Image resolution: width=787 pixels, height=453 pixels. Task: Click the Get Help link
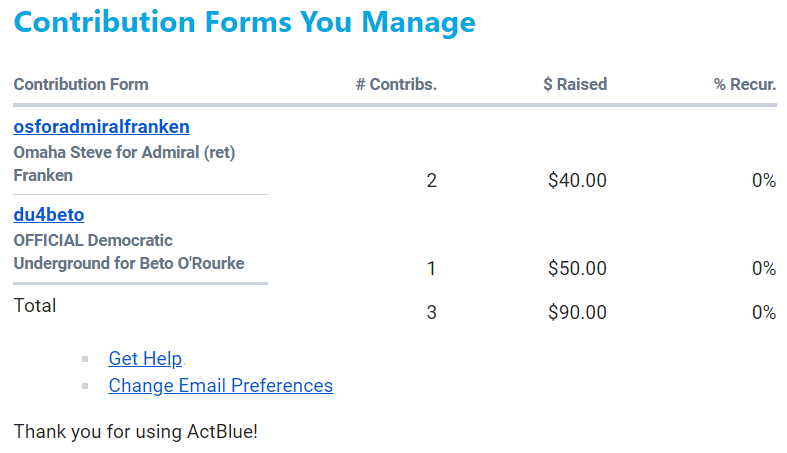click(145, 359)
